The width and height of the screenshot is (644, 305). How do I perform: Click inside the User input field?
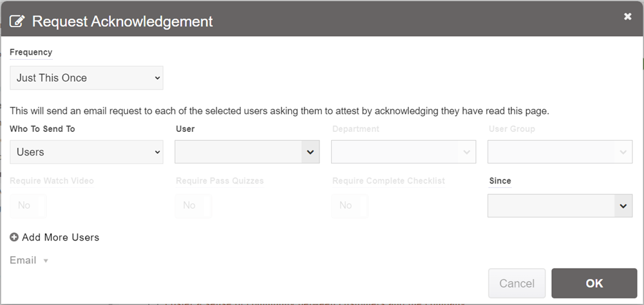[x=238, y=152]
